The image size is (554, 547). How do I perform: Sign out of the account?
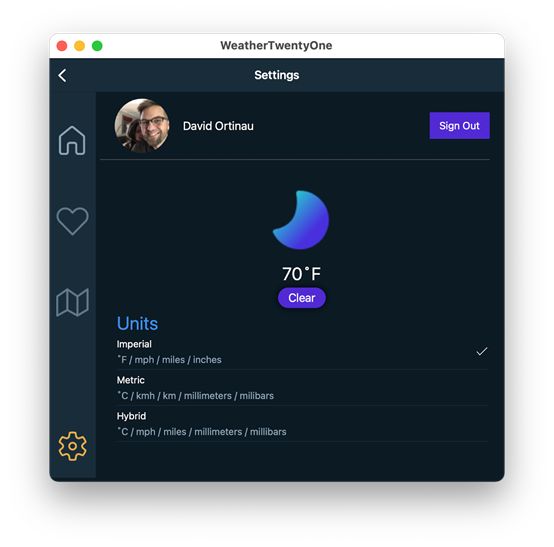[x=459, y=126]
